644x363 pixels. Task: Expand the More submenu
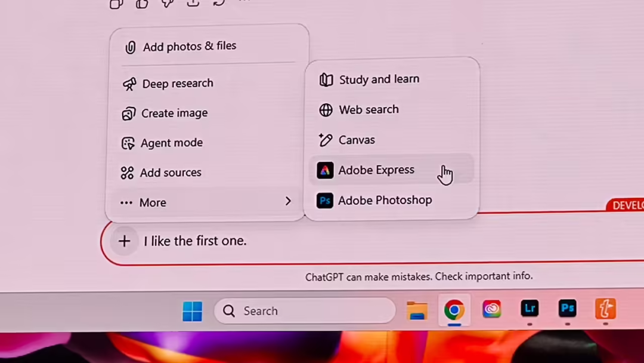coord(205,202)
